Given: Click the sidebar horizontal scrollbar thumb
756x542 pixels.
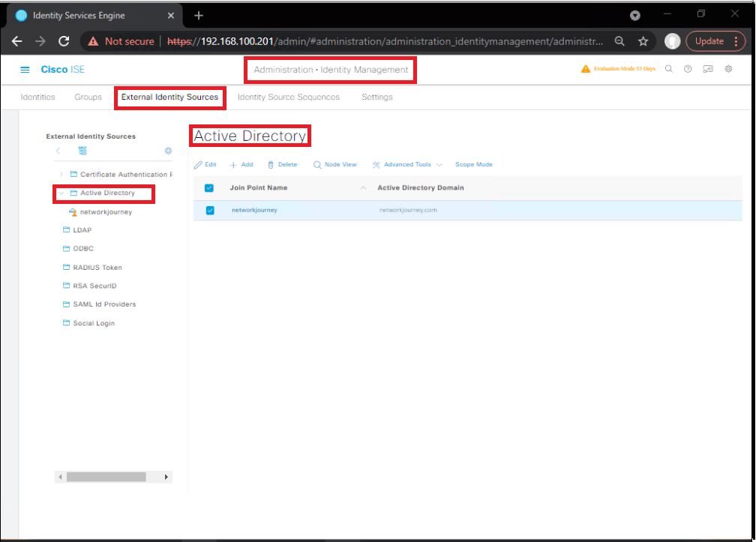Looking at the screenshot, I should pos(106,477).
